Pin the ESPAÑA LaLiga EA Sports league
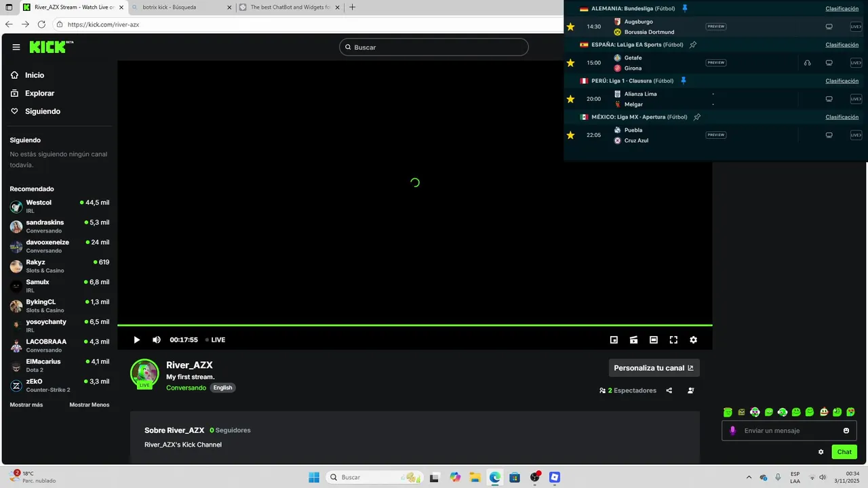The height and width of the screenshot is (488, 868). [693, 45]
